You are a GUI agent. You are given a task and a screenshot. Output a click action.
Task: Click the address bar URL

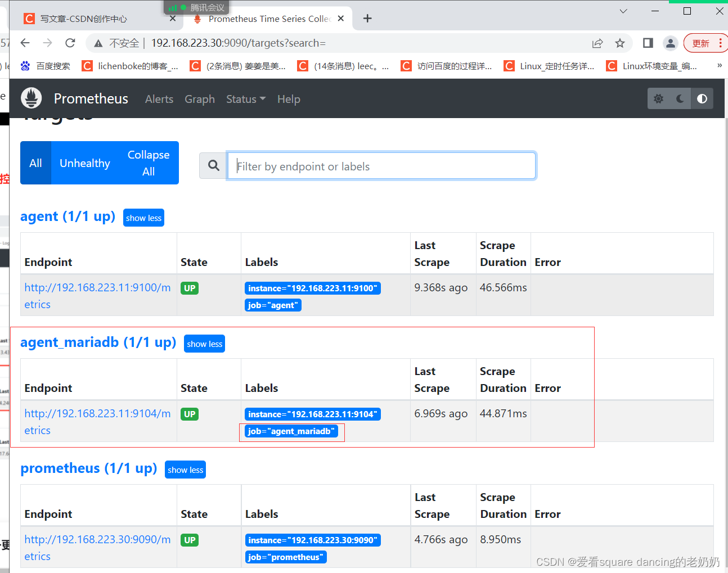click(239, 43)
